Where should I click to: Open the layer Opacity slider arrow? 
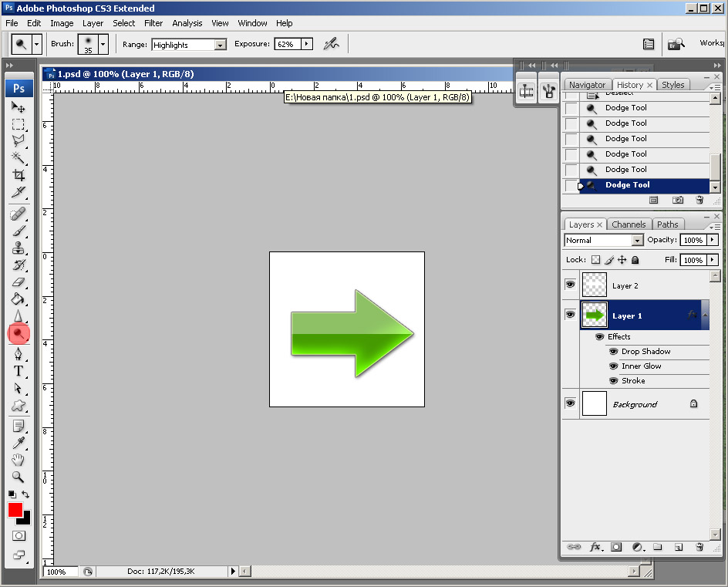pos(713,240)
